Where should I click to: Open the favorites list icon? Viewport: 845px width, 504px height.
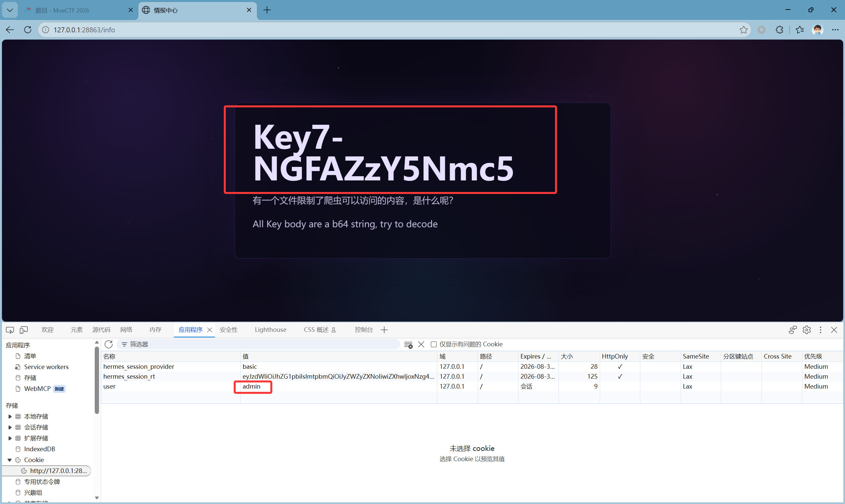[799, 30]
